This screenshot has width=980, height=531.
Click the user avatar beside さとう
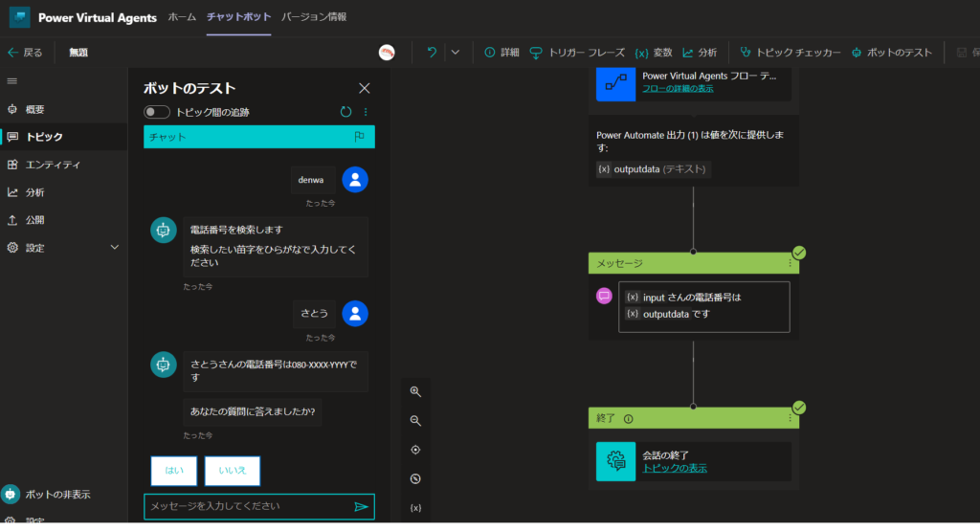point(355,314)
